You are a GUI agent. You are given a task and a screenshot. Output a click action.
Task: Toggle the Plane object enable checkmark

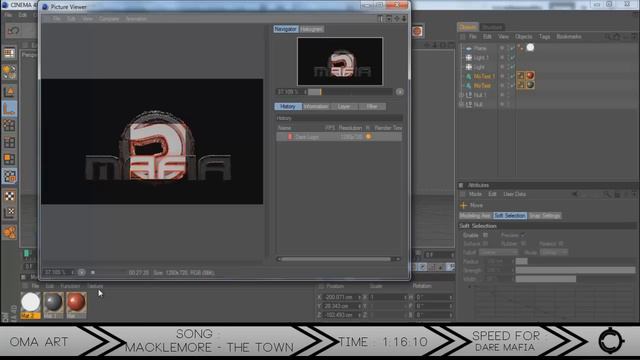pos(512,48)
